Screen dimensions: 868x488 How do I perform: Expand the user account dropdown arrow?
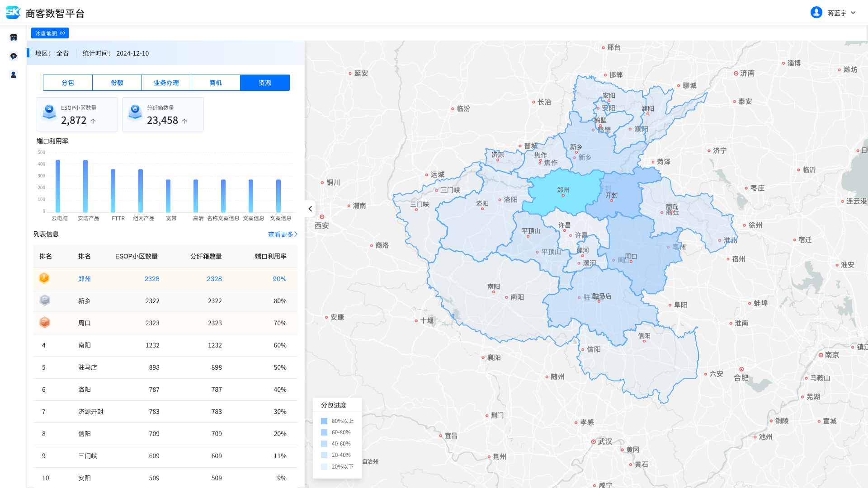point(853,13)
